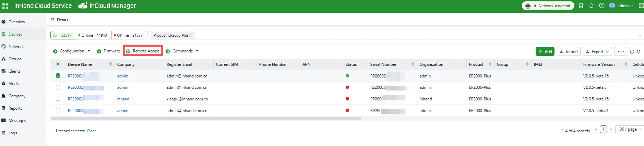644x146 pixels.
Task: Open the more options ellipsis button
Action: click(x=621, y=51)
